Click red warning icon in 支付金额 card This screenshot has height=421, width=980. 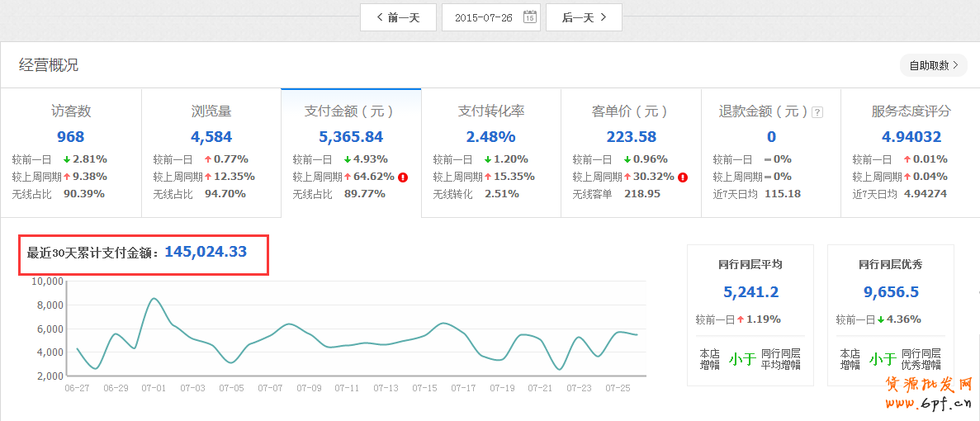[x=403, y=177]
